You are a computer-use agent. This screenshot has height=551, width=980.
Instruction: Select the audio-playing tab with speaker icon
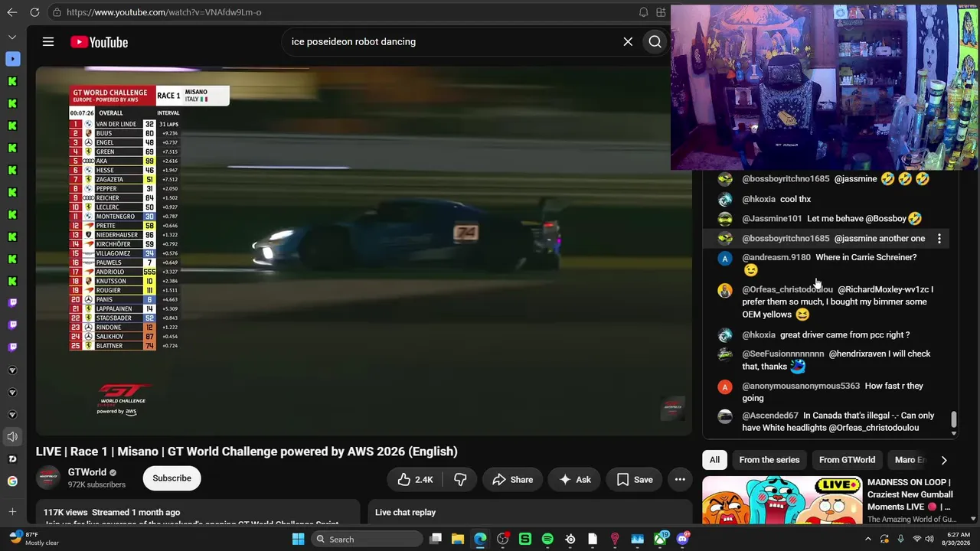tap(12, 437)
